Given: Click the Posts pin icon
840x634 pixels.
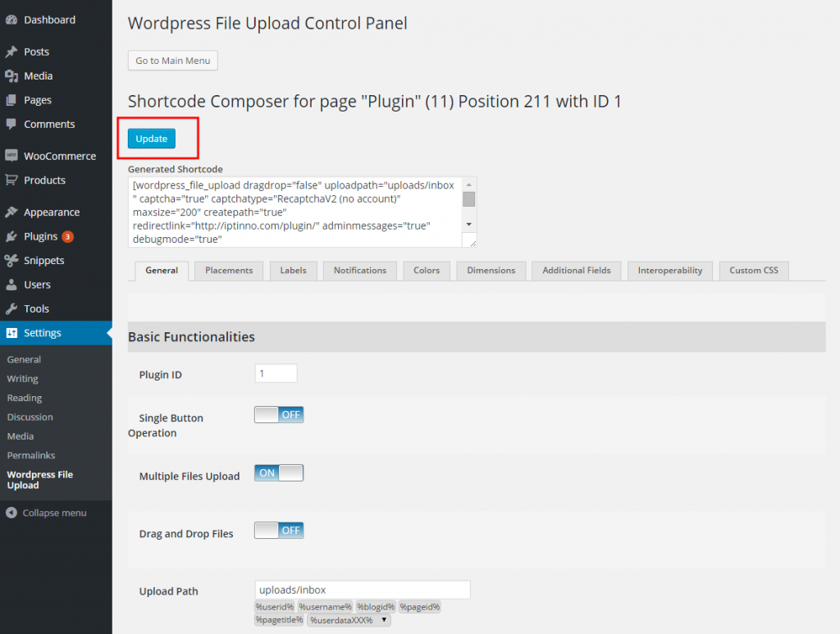Looking at the screenshot, I should 12,51.
